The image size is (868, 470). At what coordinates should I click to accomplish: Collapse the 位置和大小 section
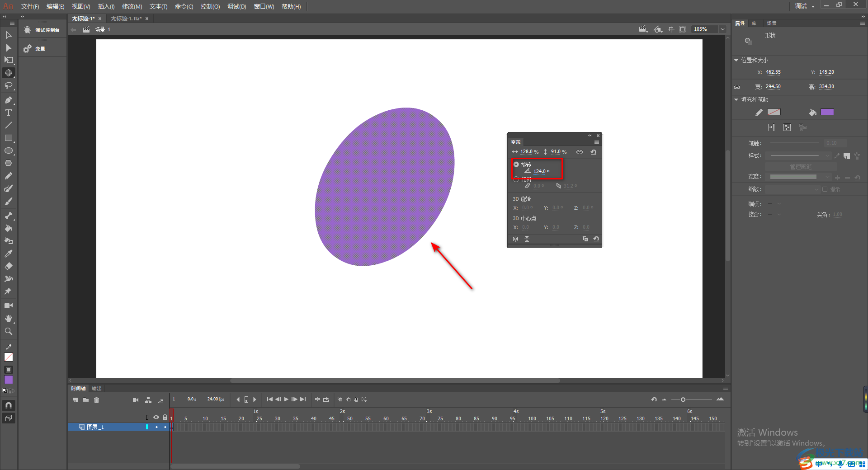[x=736, y=60]
